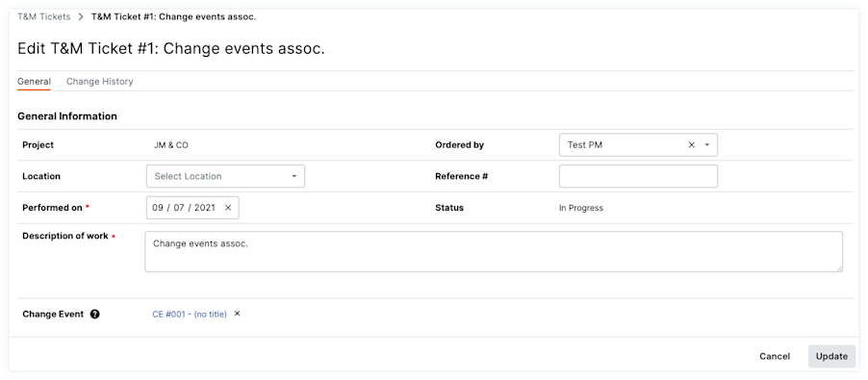Screen dimensions: 868x380
Task: Select the General tab
Action: pyautogui.click(x=34, y=82)
